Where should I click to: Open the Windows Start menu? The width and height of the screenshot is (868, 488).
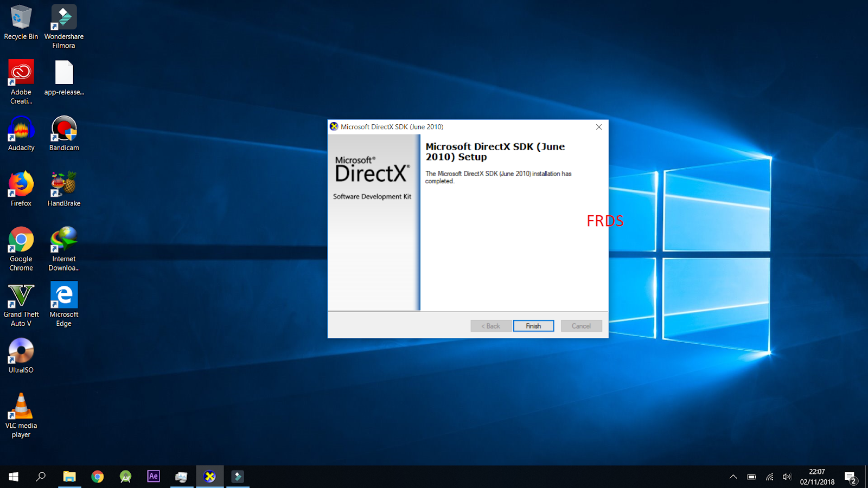[x=14, y=477]
